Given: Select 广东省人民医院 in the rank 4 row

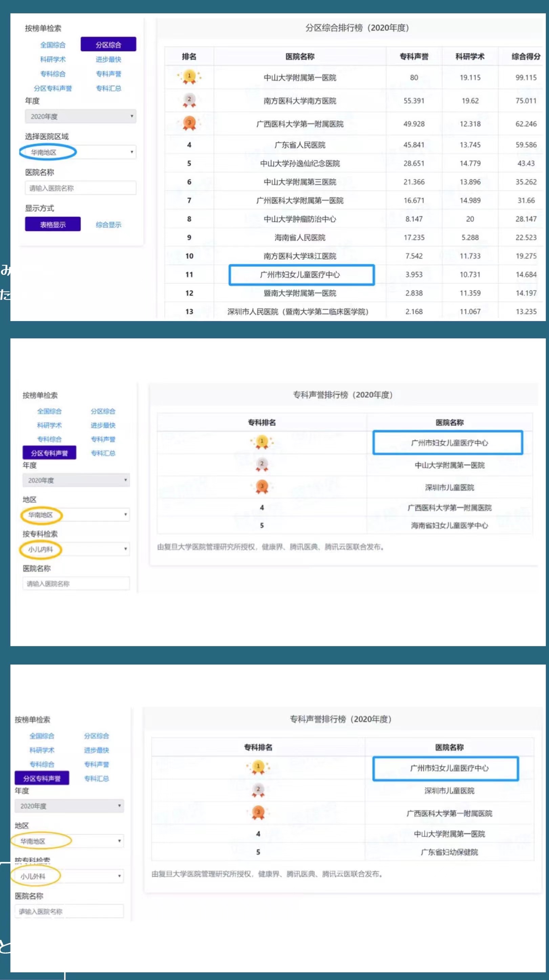Looking at the screenshot, I should tap(300, 145).
